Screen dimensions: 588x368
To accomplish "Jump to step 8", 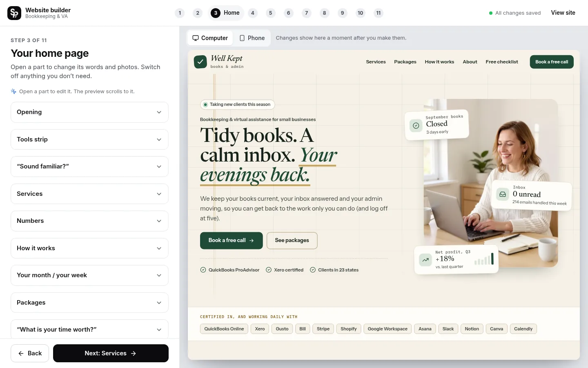I will 325,13.
